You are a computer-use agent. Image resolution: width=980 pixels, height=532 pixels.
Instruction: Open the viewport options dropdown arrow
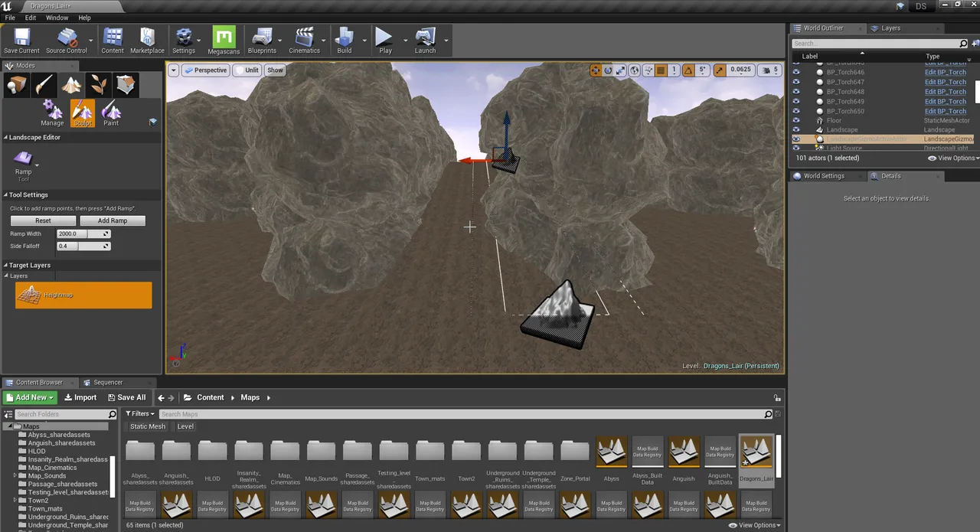174,70
